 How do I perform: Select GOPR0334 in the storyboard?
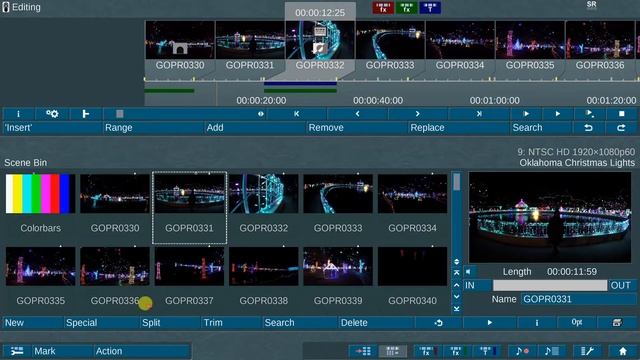(460, 46)
